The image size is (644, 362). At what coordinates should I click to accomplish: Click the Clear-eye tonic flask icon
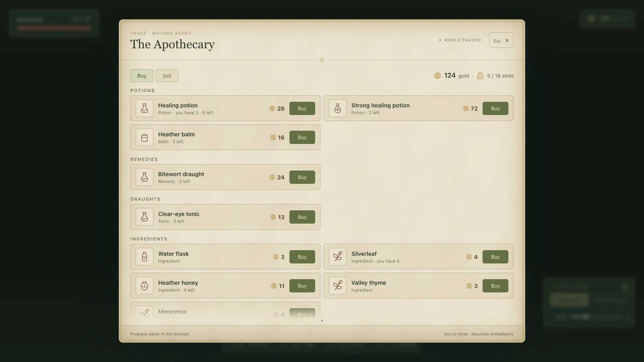point(144,217)
